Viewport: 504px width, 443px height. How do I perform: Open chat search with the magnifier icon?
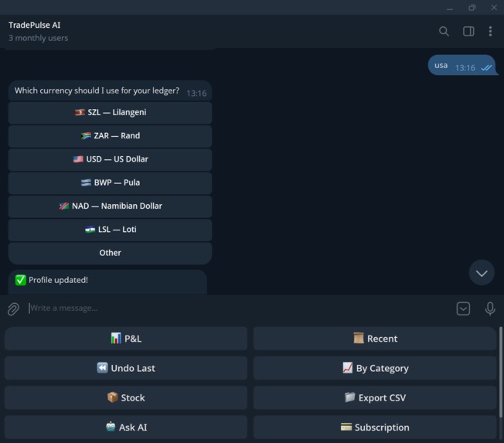point(444,31)
